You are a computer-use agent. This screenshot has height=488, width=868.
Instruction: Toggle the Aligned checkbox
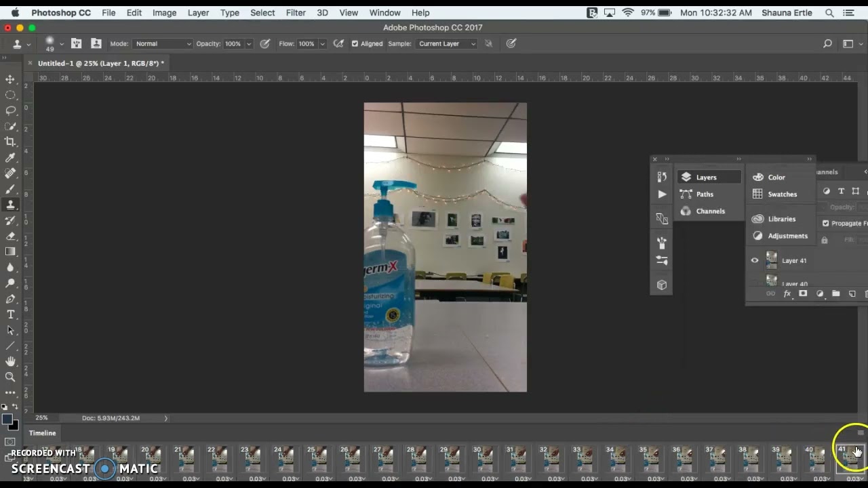point(355,43)
